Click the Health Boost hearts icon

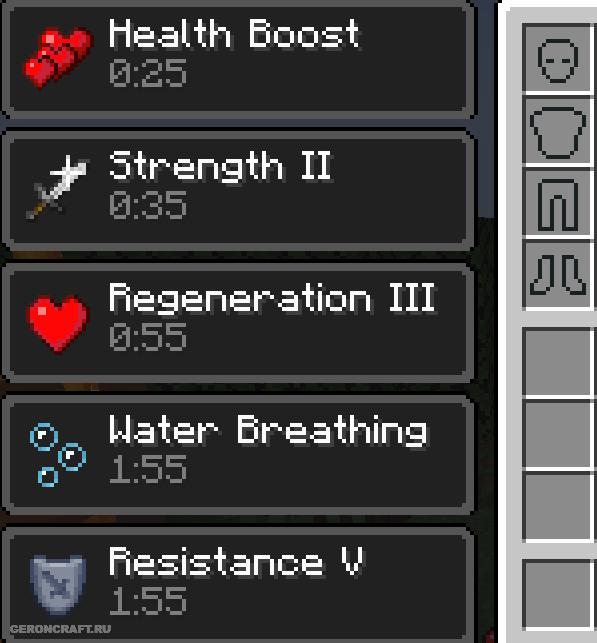click(58, 57)
